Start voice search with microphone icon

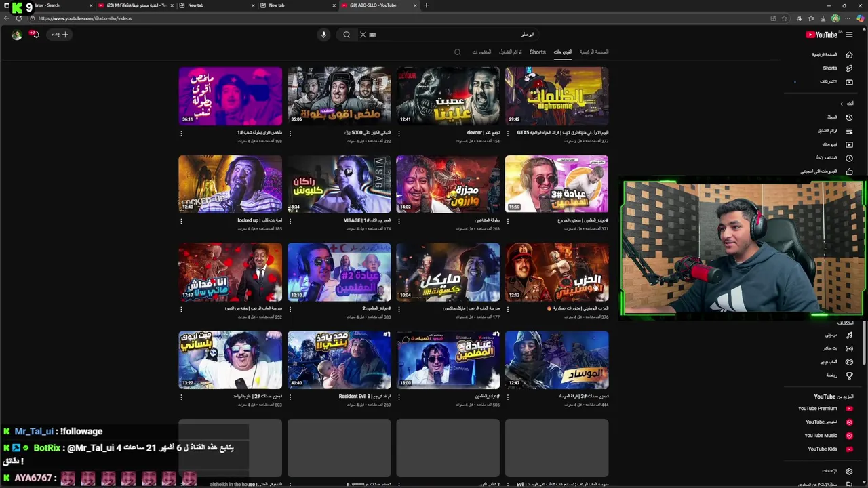(323, 35)
